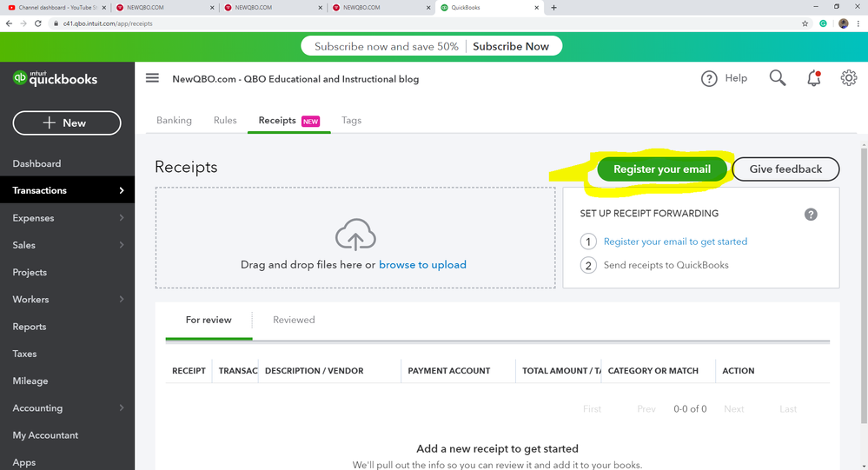Expand the Accounting submenu arrow
868x470 pixels.
[122, 408]
